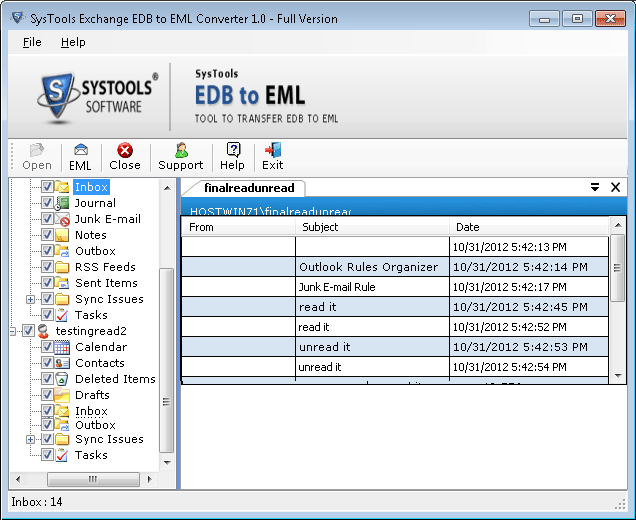The width and height of the screenshot is (636, 520).
Task: Click folder tree scroll down arrow
Action: click(x=167, y=462)
